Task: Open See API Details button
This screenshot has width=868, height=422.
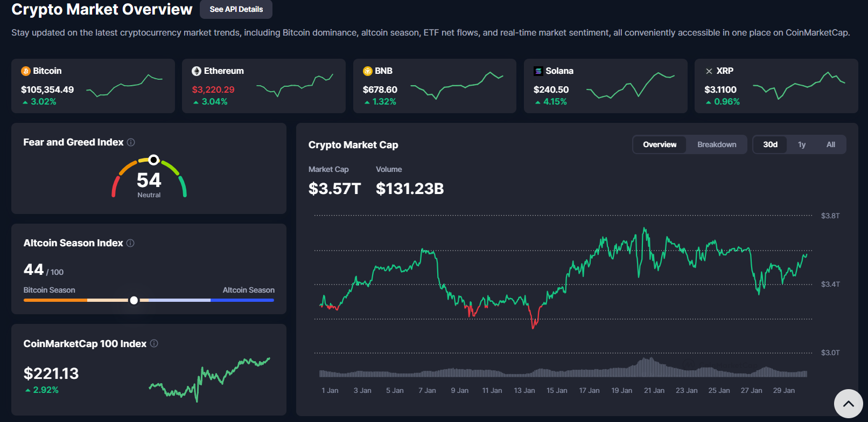Action: (236, 9)
